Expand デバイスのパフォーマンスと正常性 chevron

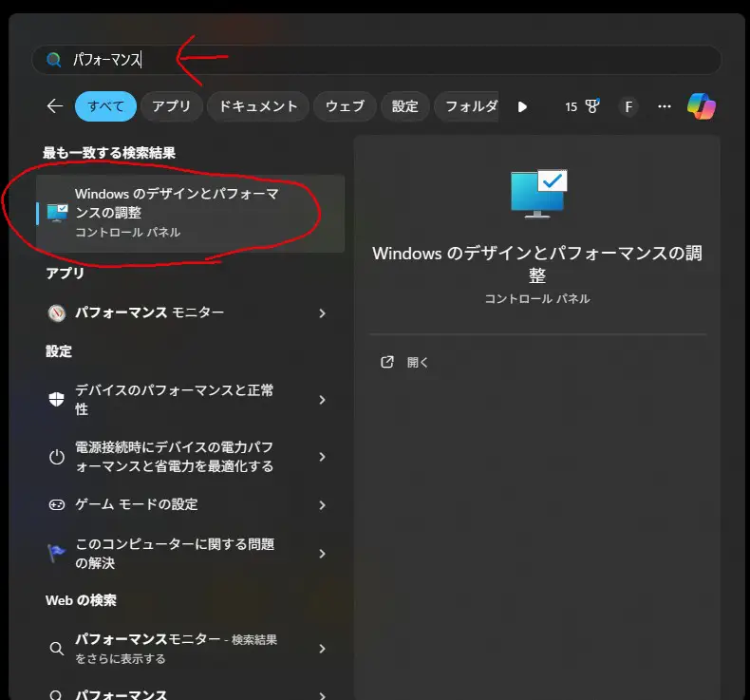tap(323, 400)
